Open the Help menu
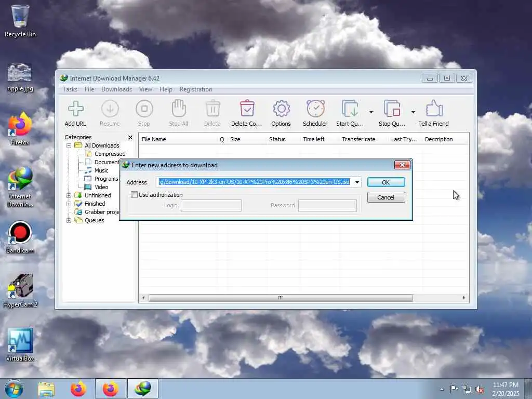This screenshot has height=399, width=532. click(x=166, y=89)
